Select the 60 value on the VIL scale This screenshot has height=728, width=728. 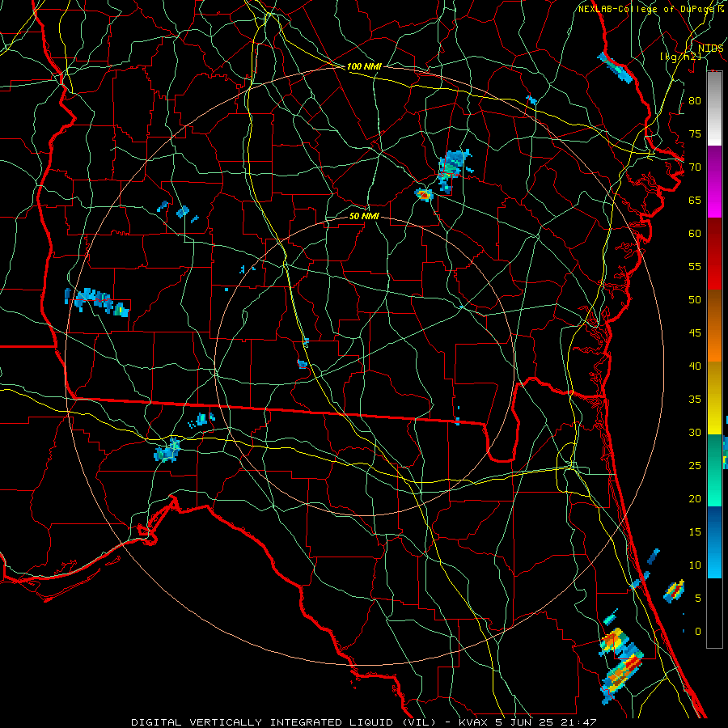click(695, 234)
